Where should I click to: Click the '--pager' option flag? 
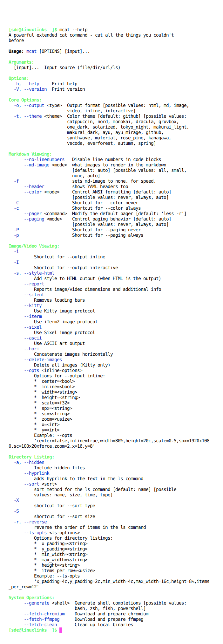click(33, 213)
